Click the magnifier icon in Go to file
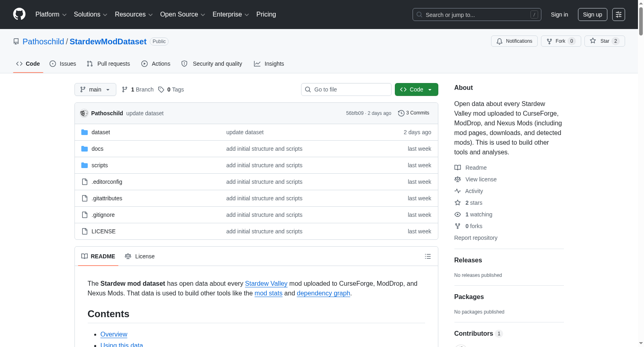Image resolution: width=644 pixels, height=347 pixels. [x=308, y=89]
